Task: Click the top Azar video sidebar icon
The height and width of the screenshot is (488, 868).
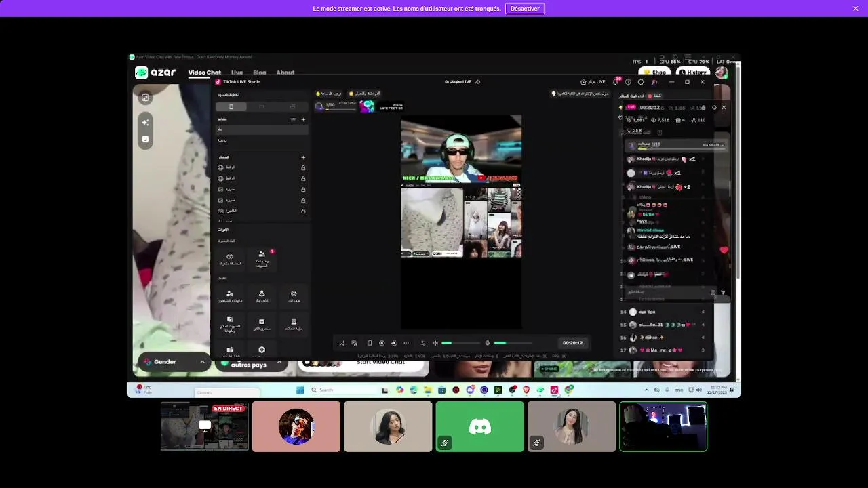Action: [145, 98]
